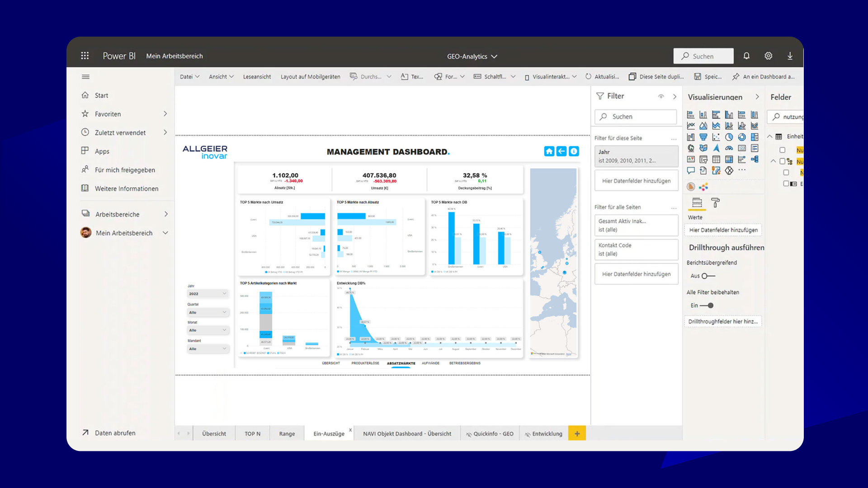The height and width of the screenshot is (488, 868).
Task: Expand Arbeitsbereiche chevron
Action: click(x=166, y=214)
